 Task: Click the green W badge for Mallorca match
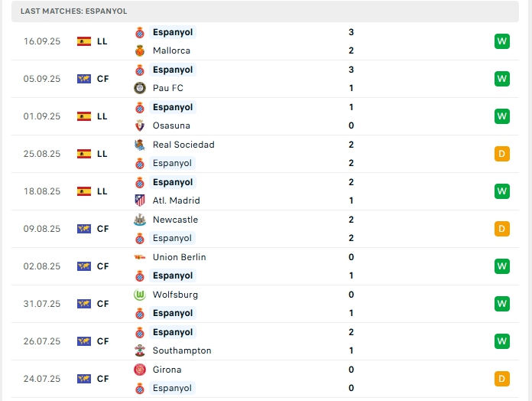501,41
